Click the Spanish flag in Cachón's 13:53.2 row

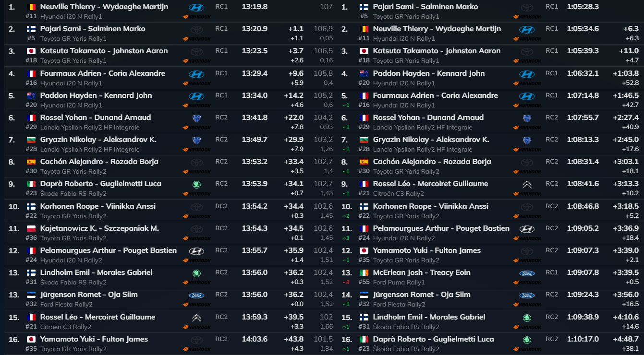click(x=31, y=162)
